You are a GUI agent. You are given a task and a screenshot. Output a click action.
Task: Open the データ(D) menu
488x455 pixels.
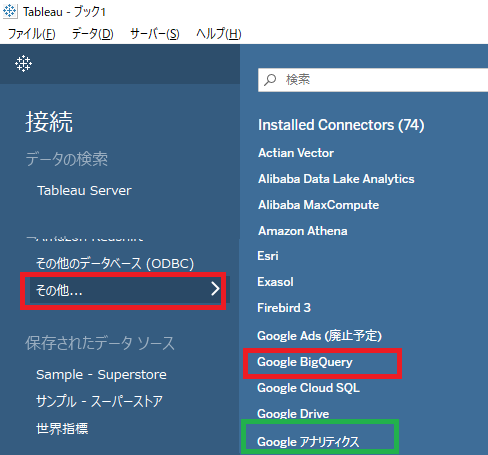tap(93, 34)
